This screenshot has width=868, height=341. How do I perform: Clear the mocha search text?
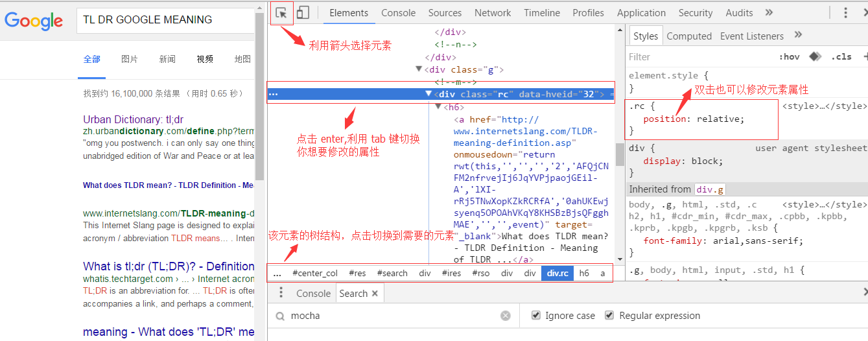(x=506, y=316)
